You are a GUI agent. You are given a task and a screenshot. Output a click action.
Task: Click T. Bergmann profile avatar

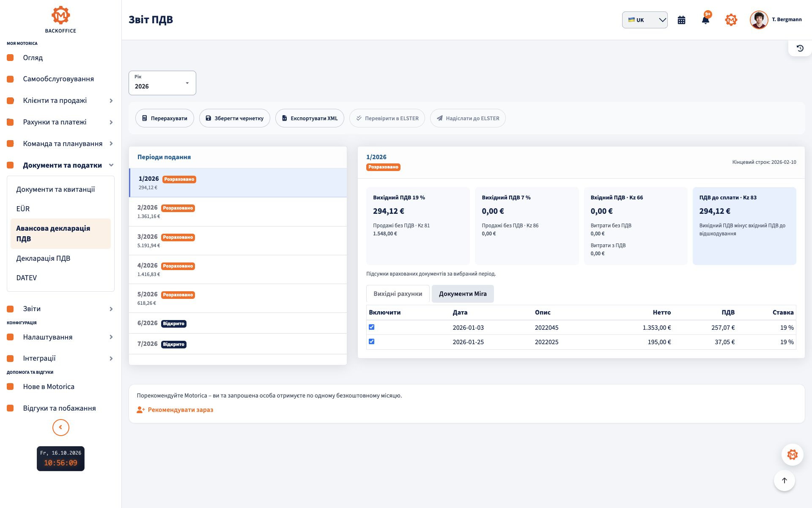pos(759,20)
